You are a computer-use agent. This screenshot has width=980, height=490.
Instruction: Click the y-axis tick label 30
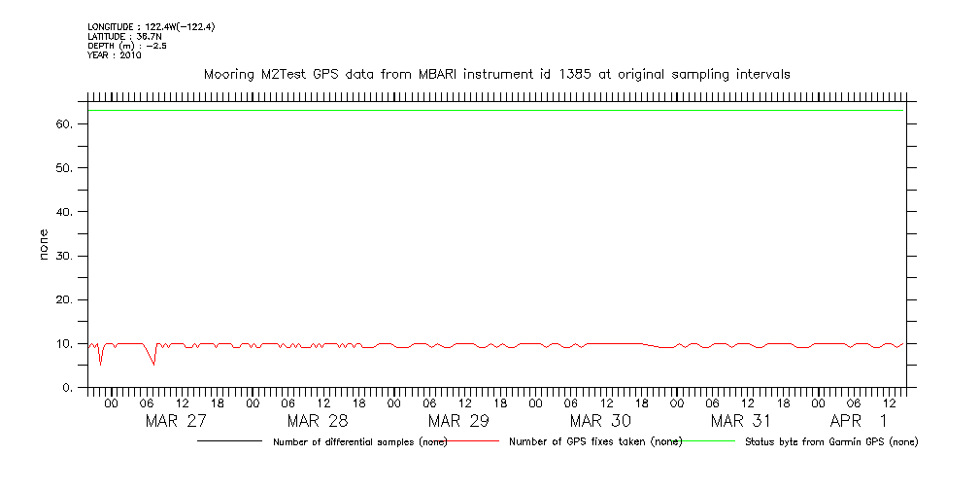(x=65, y=257)
